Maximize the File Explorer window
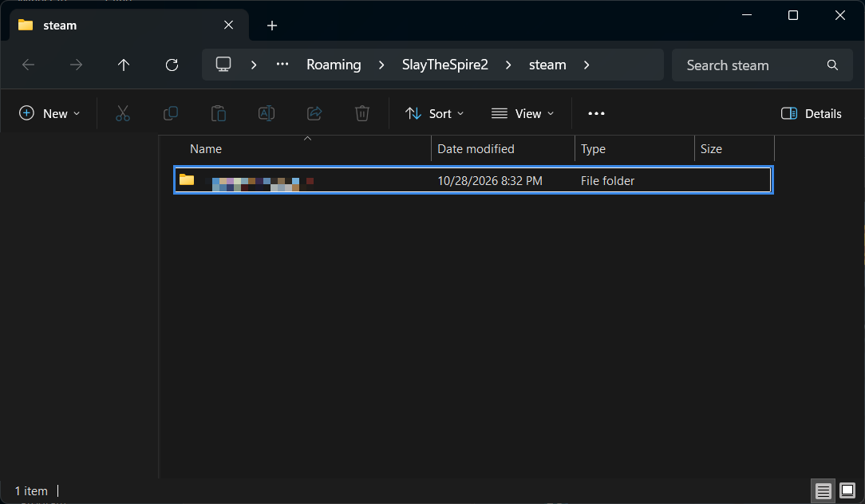 (793, 15)
